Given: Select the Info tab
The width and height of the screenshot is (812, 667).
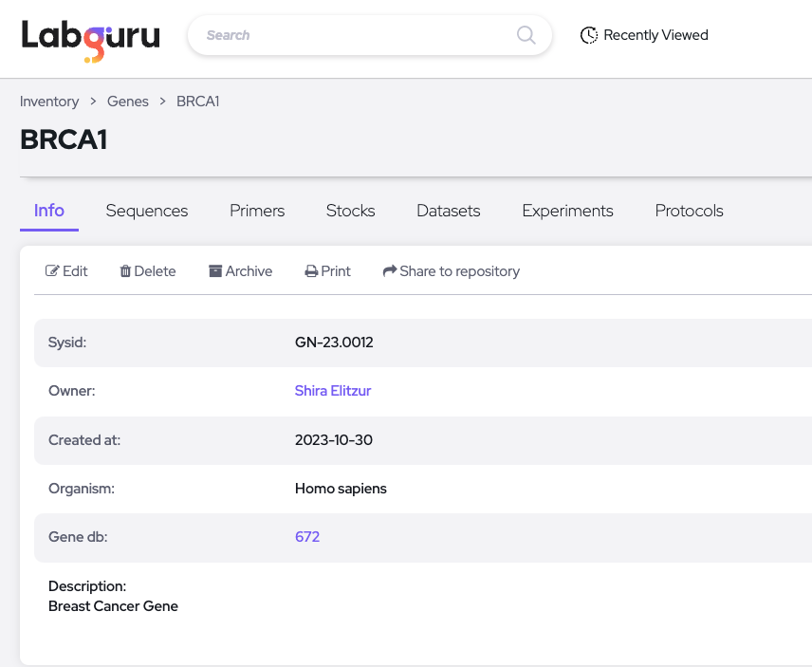Looking at the screenshot, I should (48, 211).
